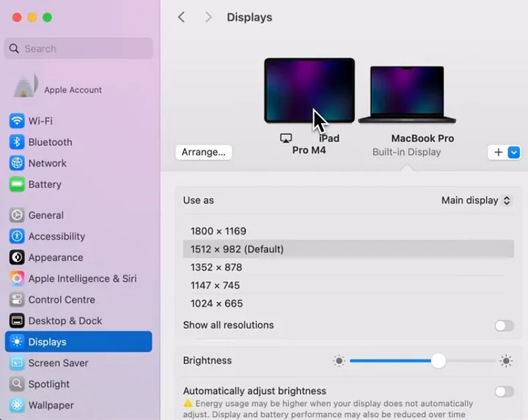
Task: Click the Built-in Display label
Action: pos(406,152)
